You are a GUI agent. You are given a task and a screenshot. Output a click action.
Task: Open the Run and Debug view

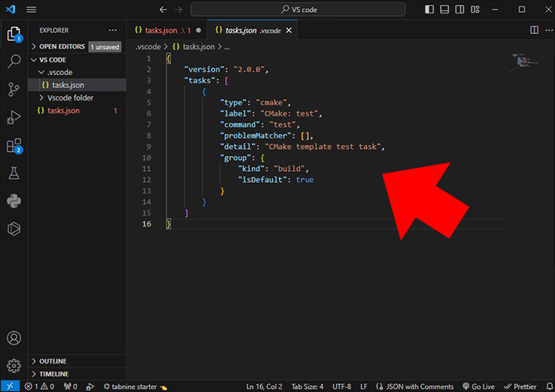coord(13,117)
